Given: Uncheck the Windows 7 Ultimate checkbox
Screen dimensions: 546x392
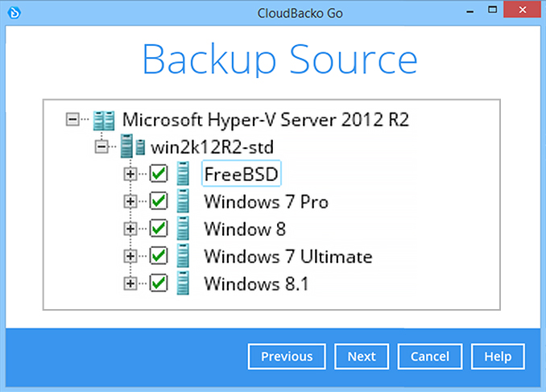Looking at the screenshot, I should pos(159,256).
